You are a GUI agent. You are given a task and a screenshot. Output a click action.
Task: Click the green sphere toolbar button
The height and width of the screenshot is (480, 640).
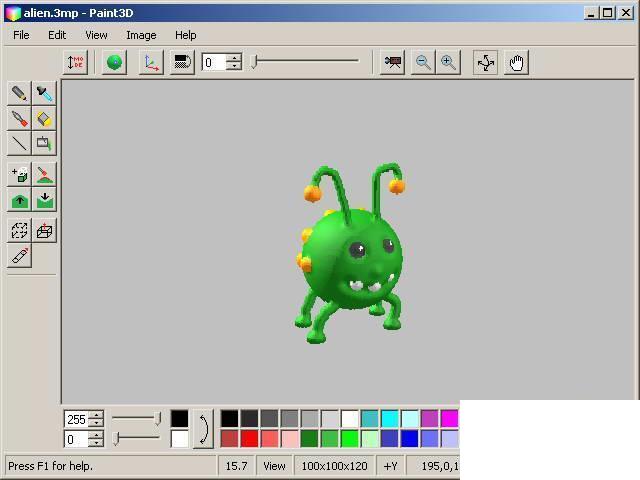pos(114,62)
